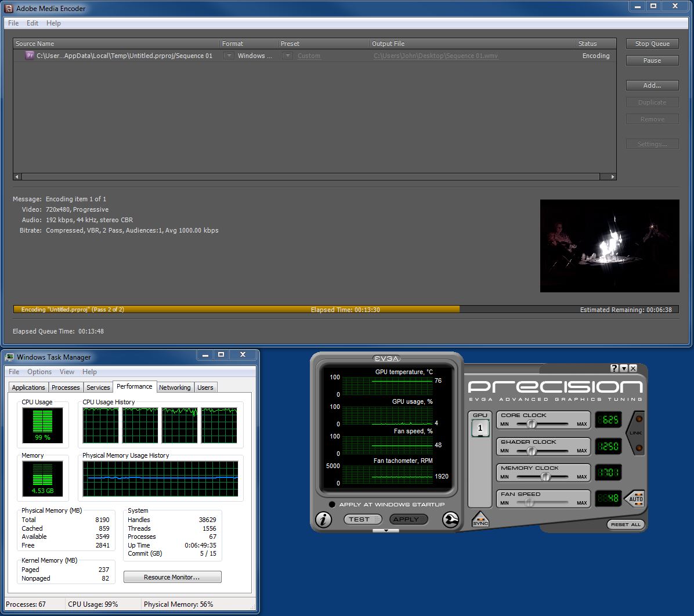Image resolution: width=694 pixels, height=616 pixels.
Task: Click the Memory meter showing 4.53 GB
Action: [x=42, y=479]
